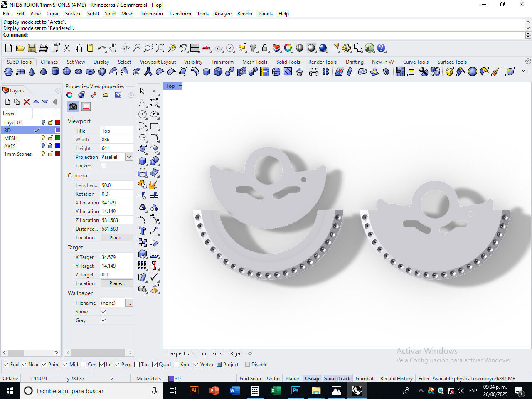532x399 pixels.
Task: Toggle Grid Snap in the status bar
Action: (250, 378)
